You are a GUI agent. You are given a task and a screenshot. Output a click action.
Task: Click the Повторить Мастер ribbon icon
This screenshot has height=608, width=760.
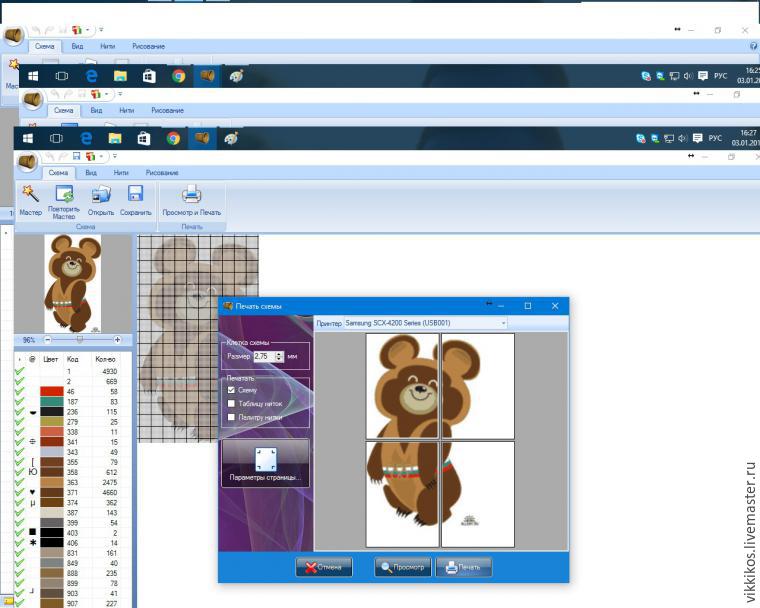click(64, 194)
